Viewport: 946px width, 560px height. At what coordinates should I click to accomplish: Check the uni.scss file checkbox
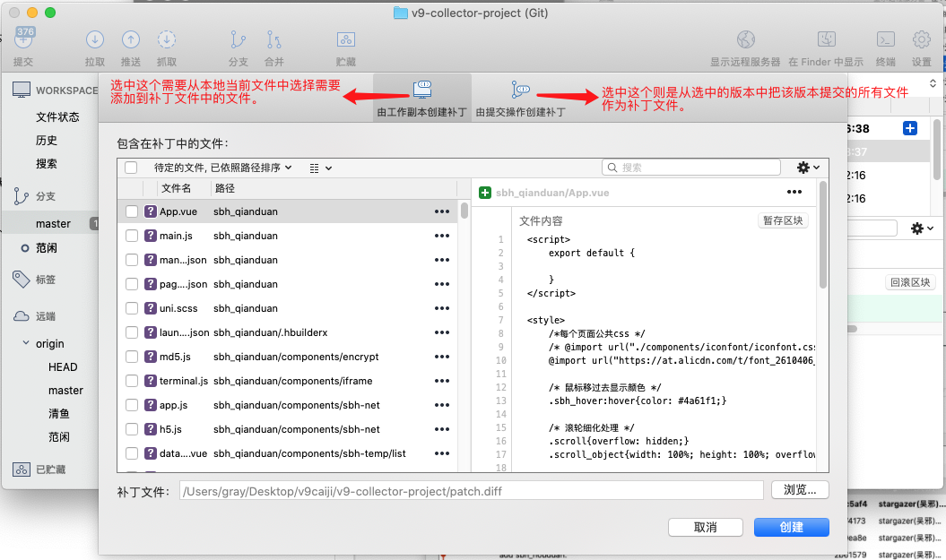[x=132, y=308]
